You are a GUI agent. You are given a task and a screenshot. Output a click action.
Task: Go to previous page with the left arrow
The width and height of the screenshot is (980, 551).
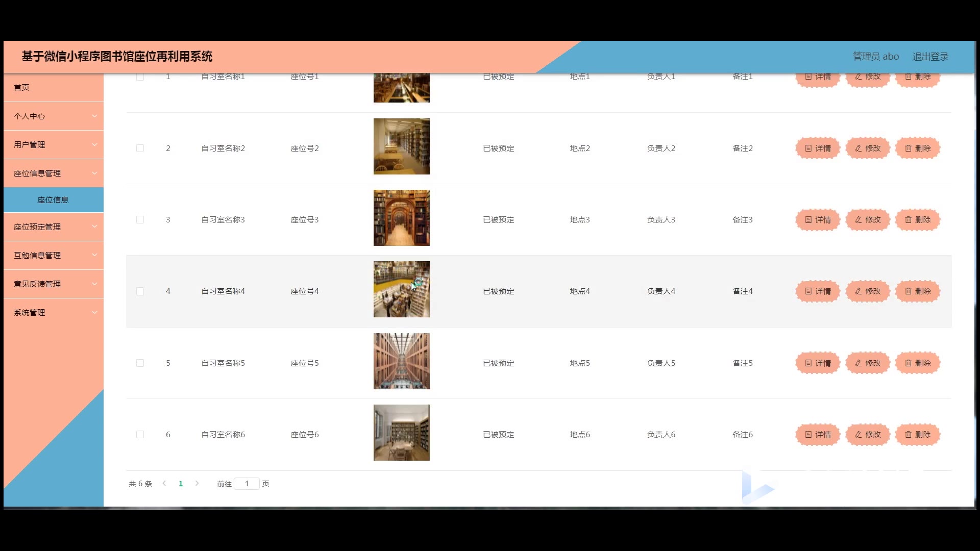(164, 483)
